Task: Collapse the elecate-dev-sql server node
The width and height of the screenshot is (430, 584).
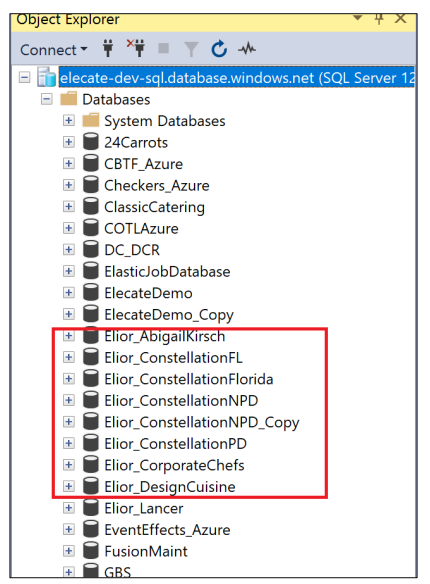Action: [25, 77]
